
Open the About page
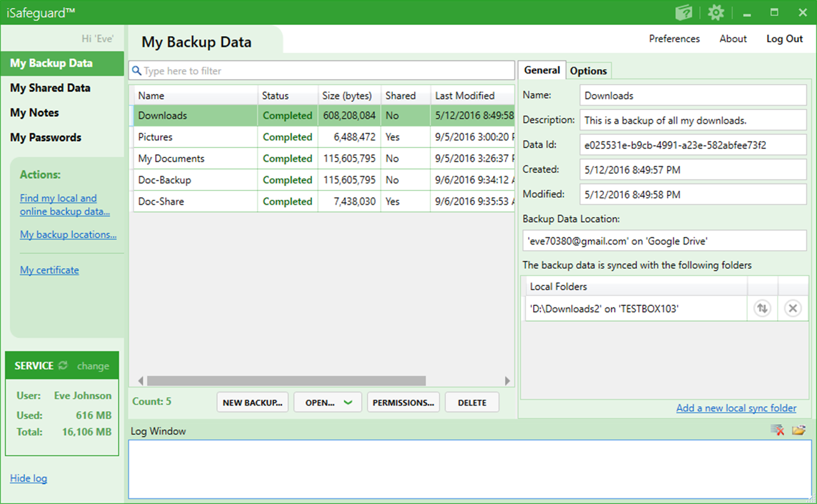pyautogui.click(x=733, y=39)
